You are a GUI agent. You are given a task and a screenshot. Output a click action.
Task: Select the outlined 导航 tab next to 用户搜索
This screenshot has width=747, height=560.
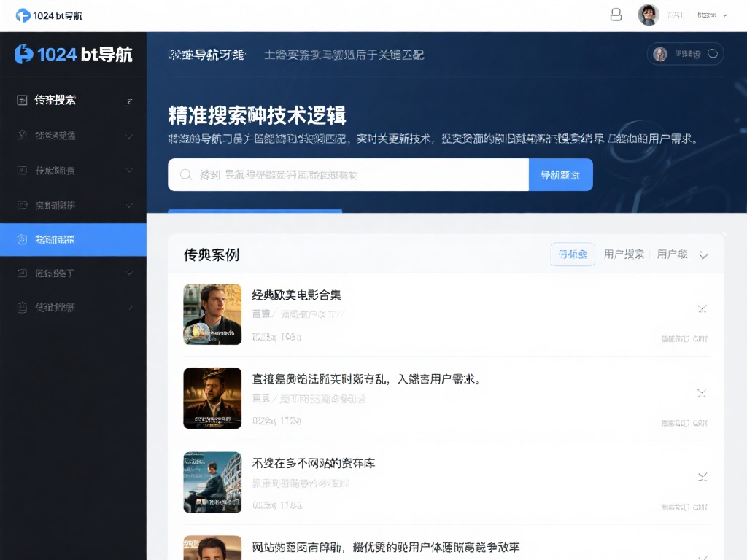[573, 254]
